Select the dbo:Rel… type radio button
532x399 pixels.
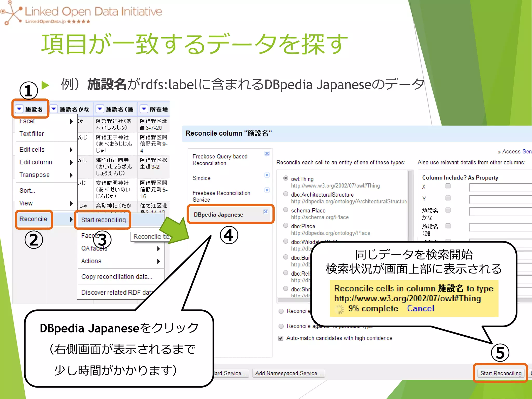(x=285, y=273)
